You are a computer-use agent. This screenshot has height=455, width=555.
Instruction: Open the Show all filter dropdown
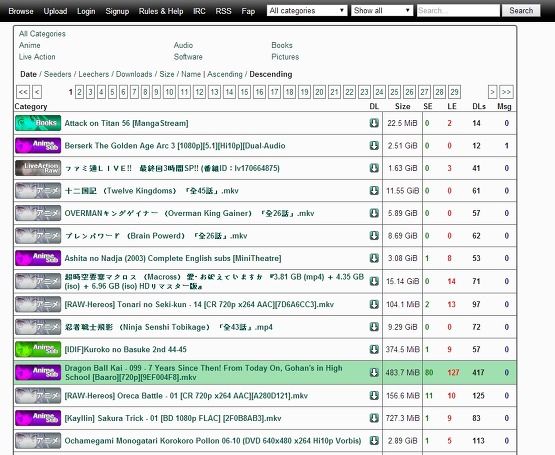point(382,11)
